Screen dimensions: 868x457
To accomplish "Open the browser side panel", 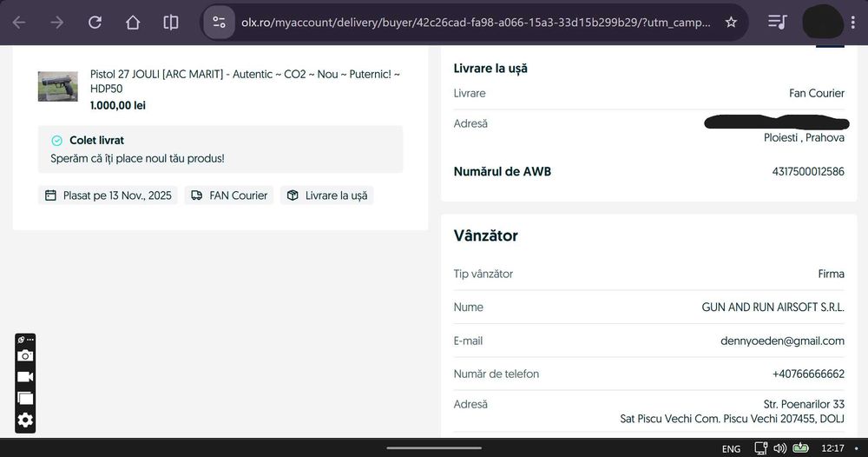I will [x=171, y=23].
